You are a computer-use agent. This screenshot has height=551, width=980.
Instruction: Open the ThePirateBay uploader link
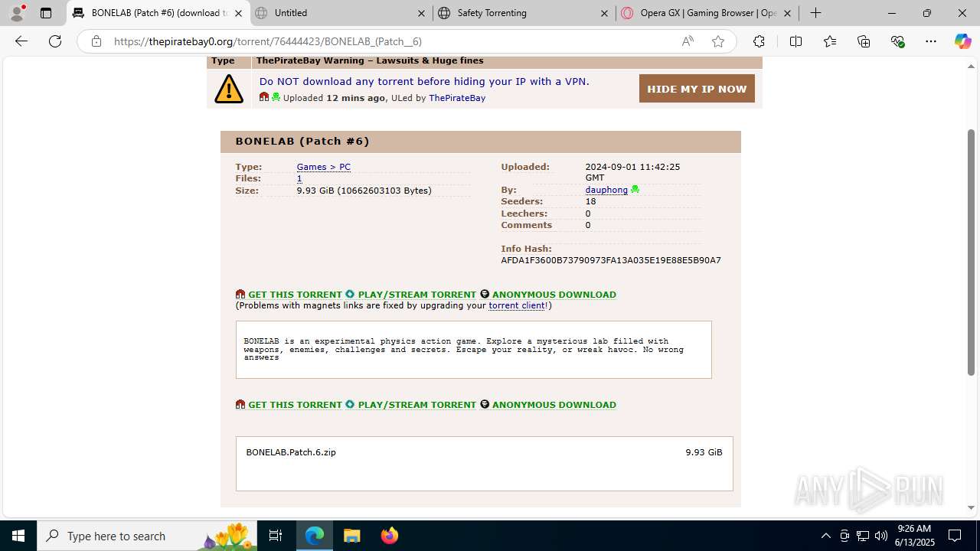pos(457,98)
